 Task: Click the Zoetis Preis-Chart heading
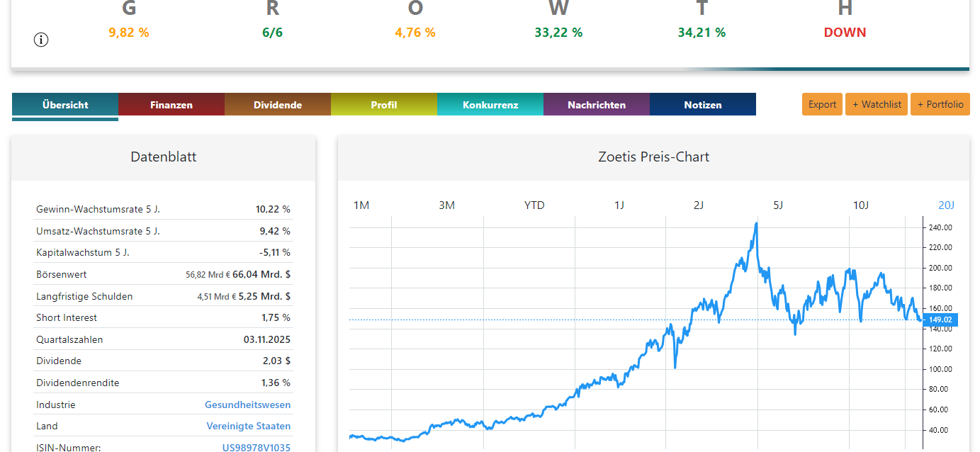[x=653, y=157]
